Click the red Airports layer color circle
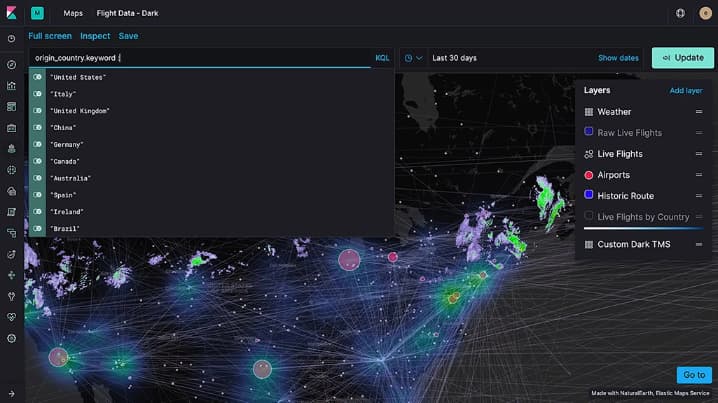 (x=589, y=175)
